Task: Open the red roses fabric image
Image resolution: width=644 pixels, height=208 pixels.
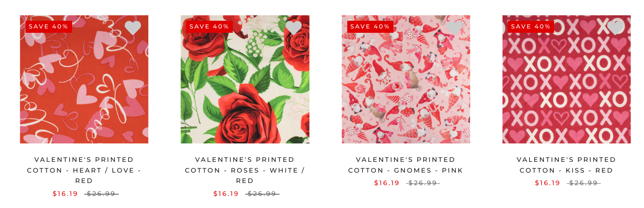Action: (x=245, y=79)
